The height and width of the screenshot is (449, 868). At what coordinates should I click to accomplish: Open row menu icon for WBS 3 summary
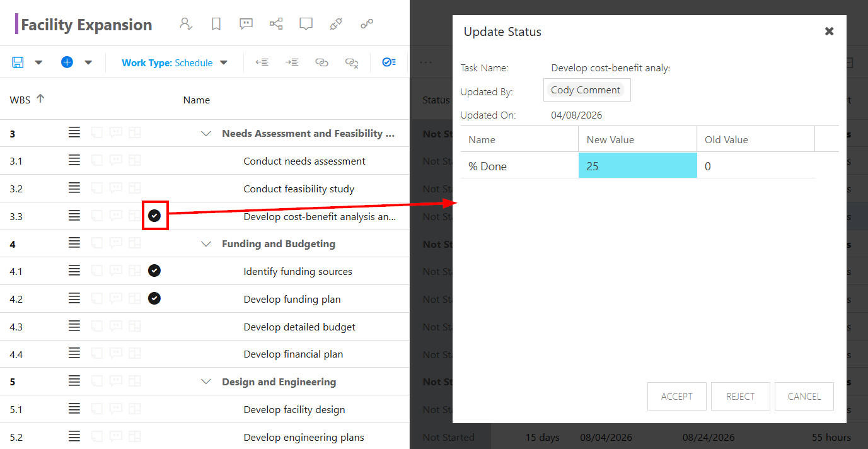74,132
